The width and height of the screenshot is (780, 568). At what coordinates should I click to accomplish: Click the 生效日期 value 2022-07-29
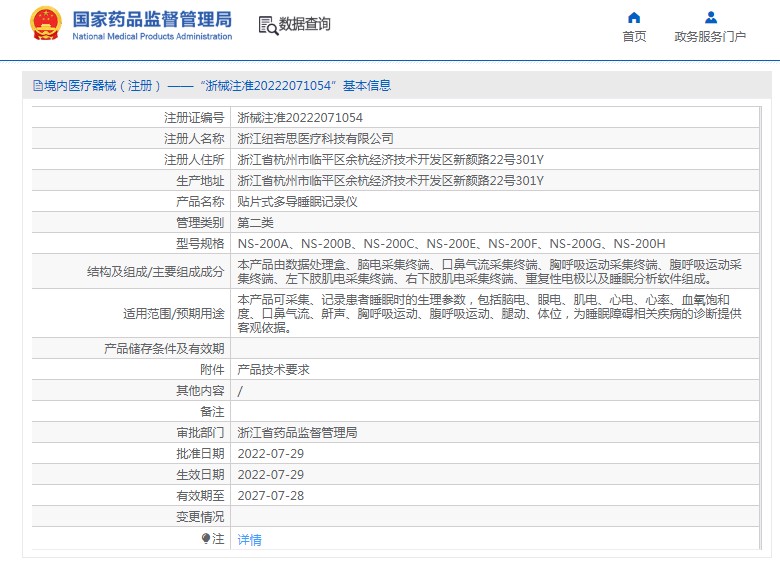[271, 474]
